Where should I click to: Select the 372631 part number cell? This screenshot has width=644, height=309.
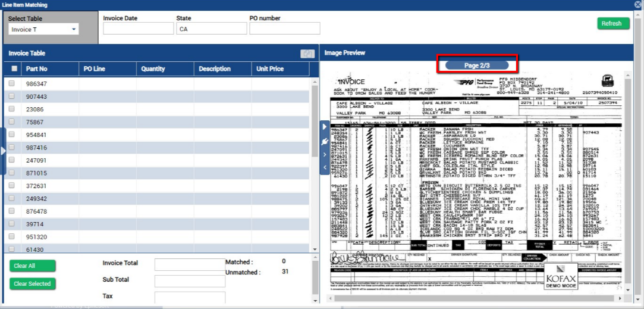pyautogui.click(x=50, y=186)
